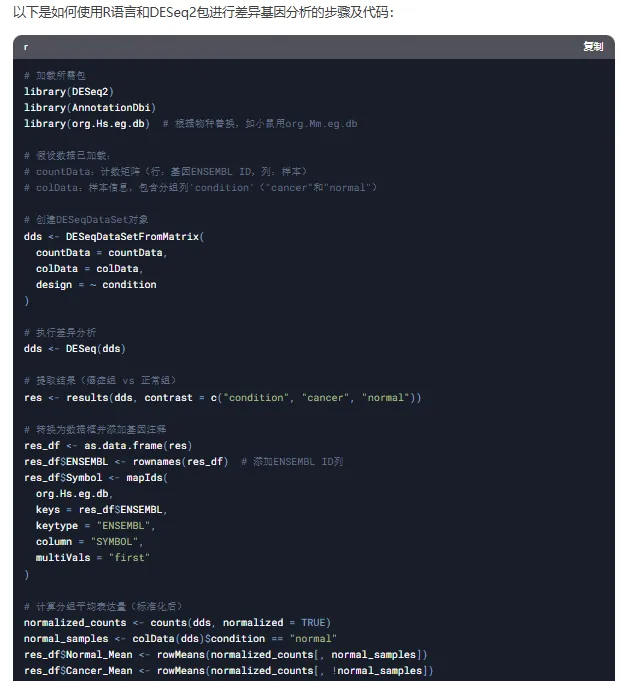
Task: Click the res_df$ENSEMBL rownames line
Action: [x=127, y=461]
